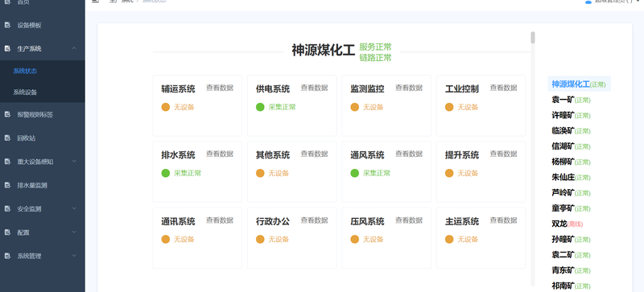Click the orange status dot in 其他系统 card
The image size is (644, 292).
point(260,173)
